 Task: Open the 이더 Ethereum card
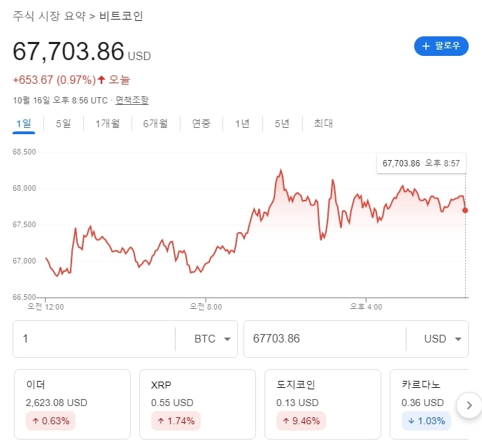(x=73, y=404)
